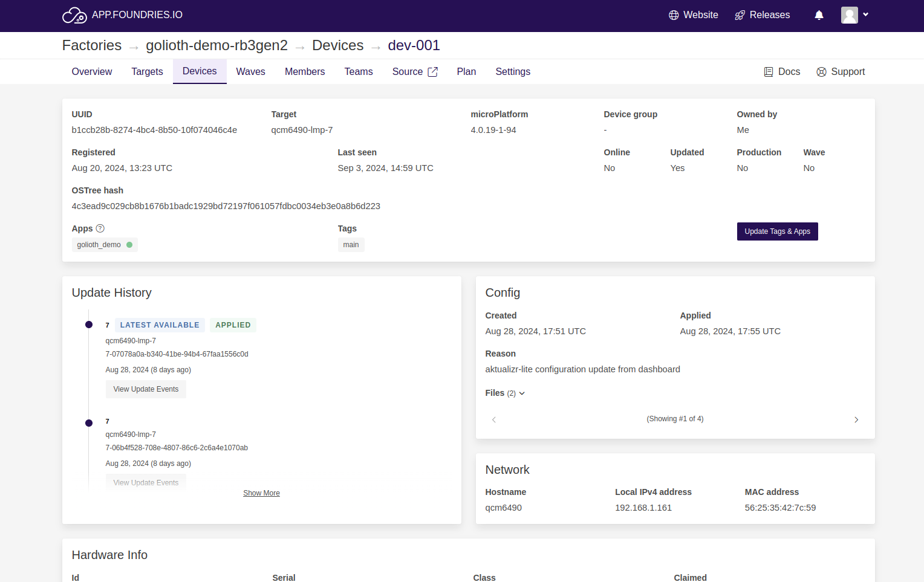Click update ID 7-07078a0a-b340-41be-94b4-67faa1556c0d
Image resolution: width=924 pixels, height=582 pixels.
click(177, 354)
